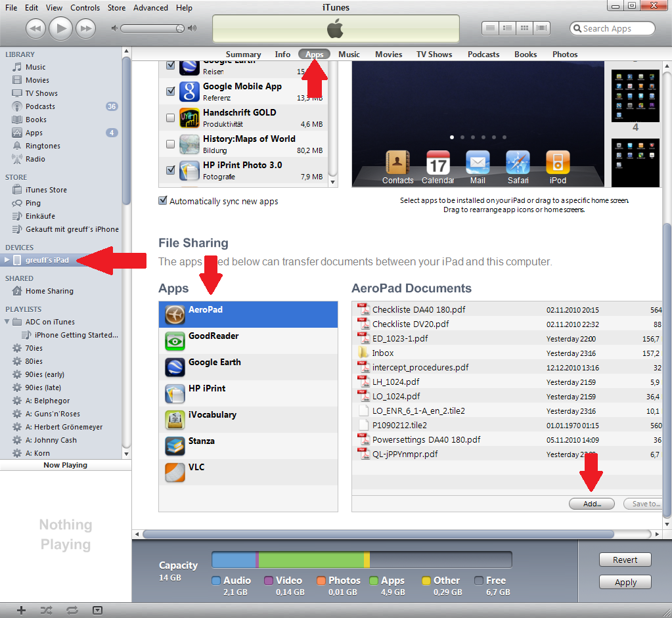672x618 pixels.
Task: Select HP iPrint in File Sharing apps
Action: click(x=248, y=393)
